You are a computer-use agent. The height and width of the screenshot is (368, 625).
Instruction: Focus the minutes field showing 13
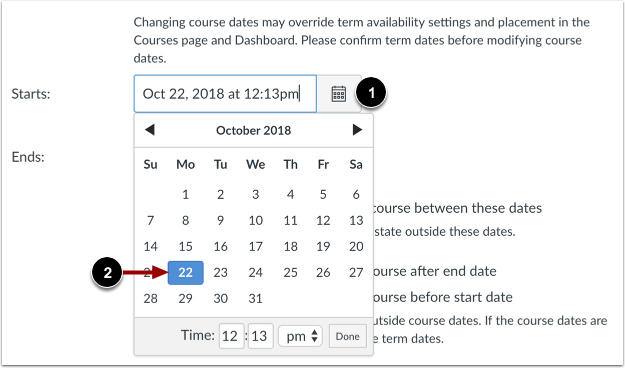click(260, 336)
